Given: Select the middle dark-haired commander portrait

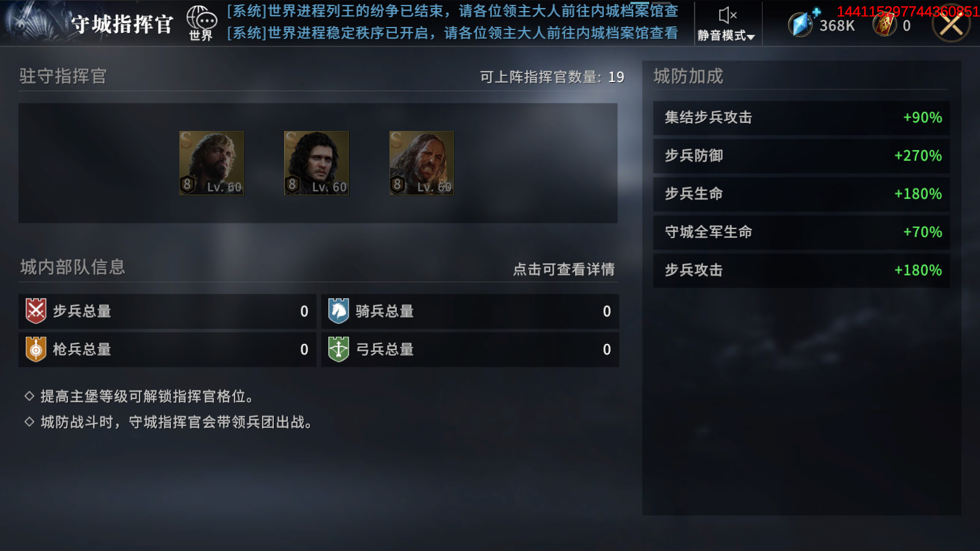Looking at the screenshot, I should (317, 163).
